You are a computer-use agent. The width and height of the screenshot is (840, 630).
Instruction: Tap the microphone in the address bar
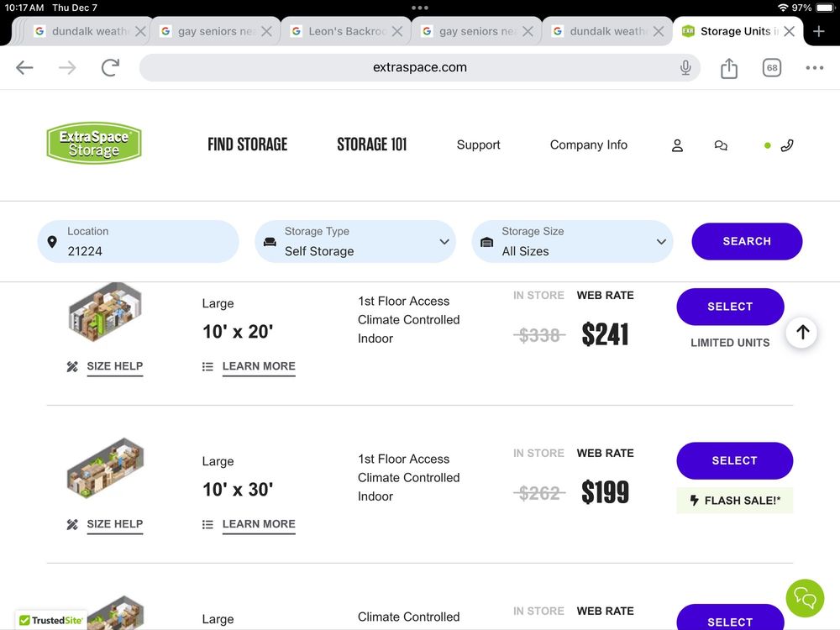pos(685,68)
